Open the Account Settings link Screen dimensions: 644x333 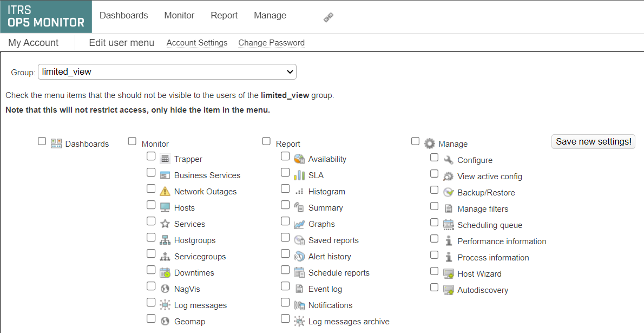pyautogui.click(x=197, y=43)
